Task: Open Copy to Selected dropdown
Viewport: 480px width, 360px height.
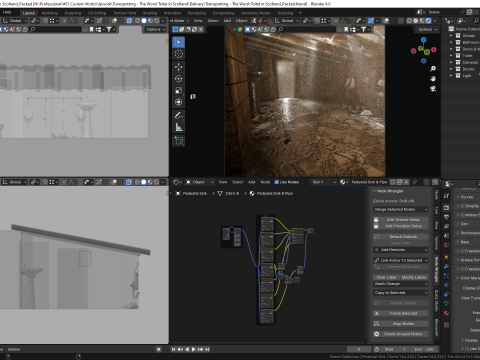Action: point(400,293)
